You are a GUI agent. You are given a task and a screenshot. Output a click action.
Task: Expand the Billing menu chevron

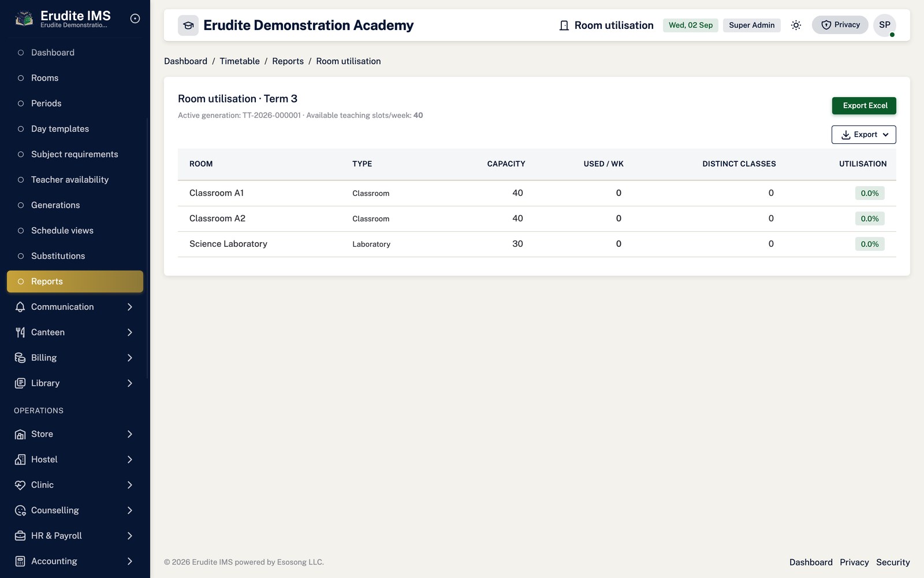click(130, 358)
